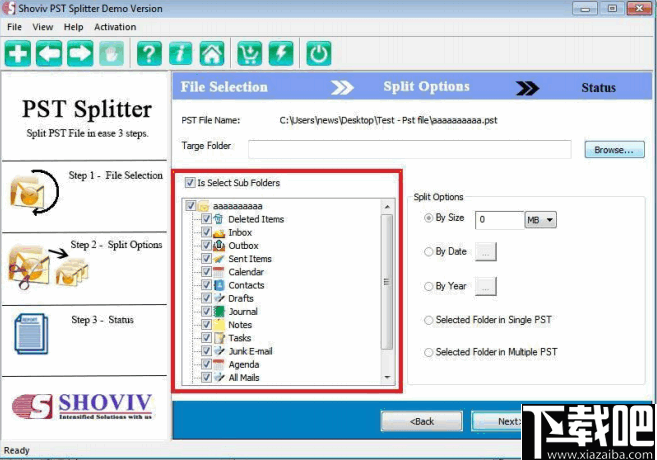This screenshot has height=460, width=657.
Task: Uncheck the Calendar checkbox
Action: [206, 271]
